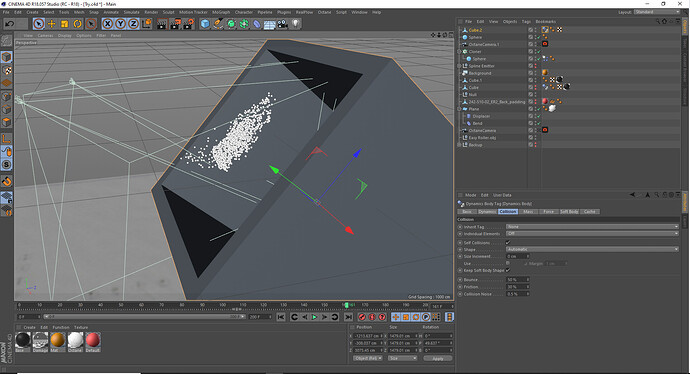This screenshot has height=374, width=690.
Task: Open the Simulate menu
Action: pyautogui.click(x=131, y=12)
